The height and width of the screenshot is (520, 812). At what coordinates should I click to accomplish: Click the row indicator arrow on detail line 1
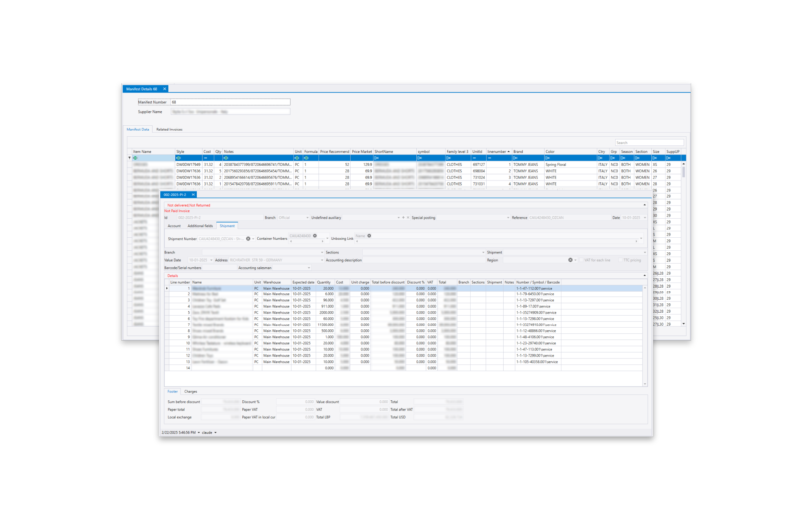click(x=167, y=288)
